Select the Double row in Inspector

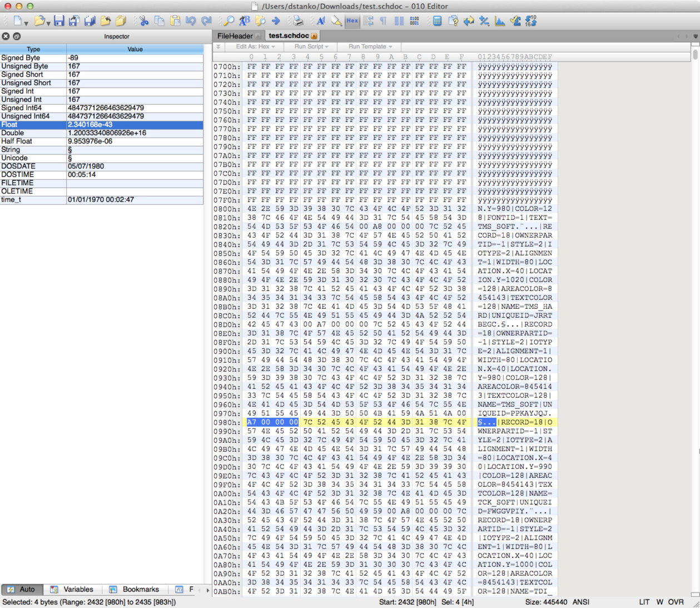point(101,133)
